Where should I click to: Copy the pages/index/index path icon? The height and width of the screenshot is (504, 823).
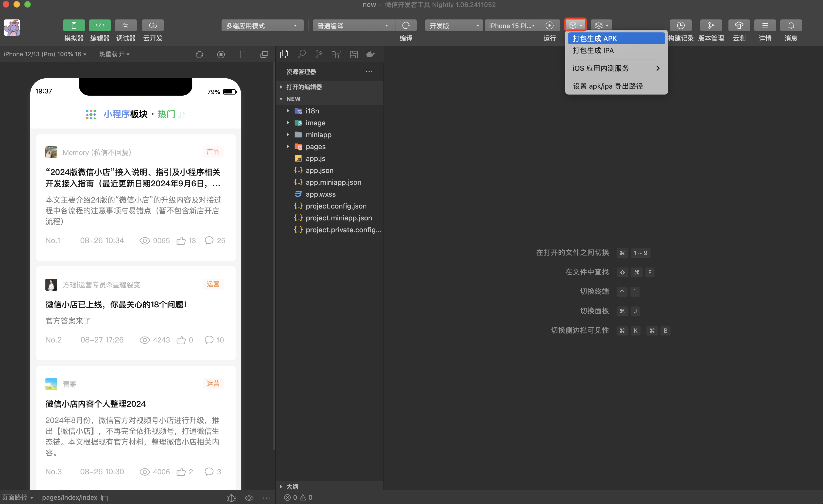pyautogui.click(x=104, y=498)
